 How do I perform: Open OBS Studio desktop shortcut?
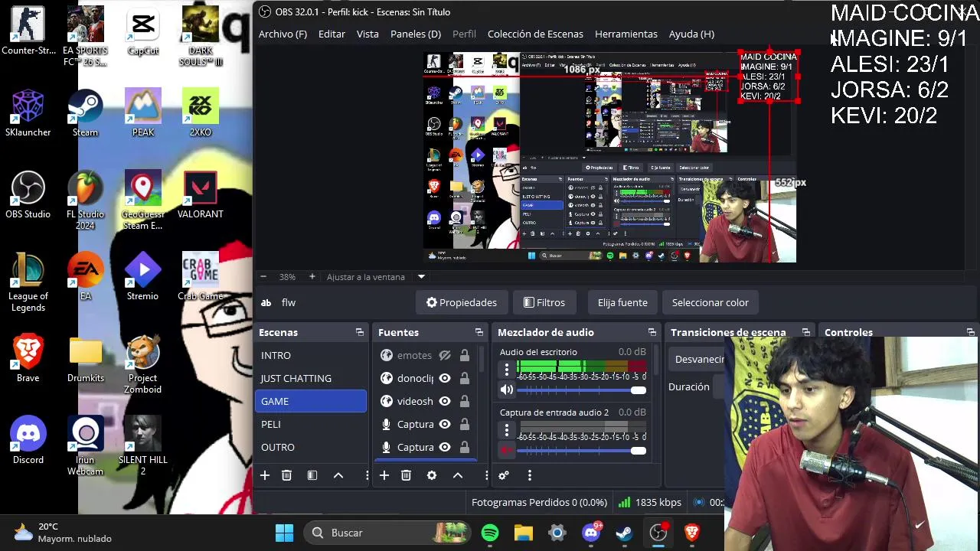[28, 195]
